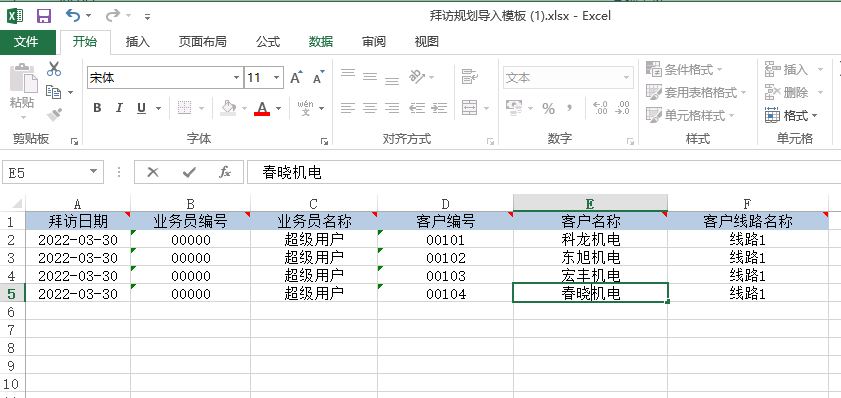Open the phonetic guide (wén) tool
Viewport: 841px width, 398px height.
coord(306,108)
